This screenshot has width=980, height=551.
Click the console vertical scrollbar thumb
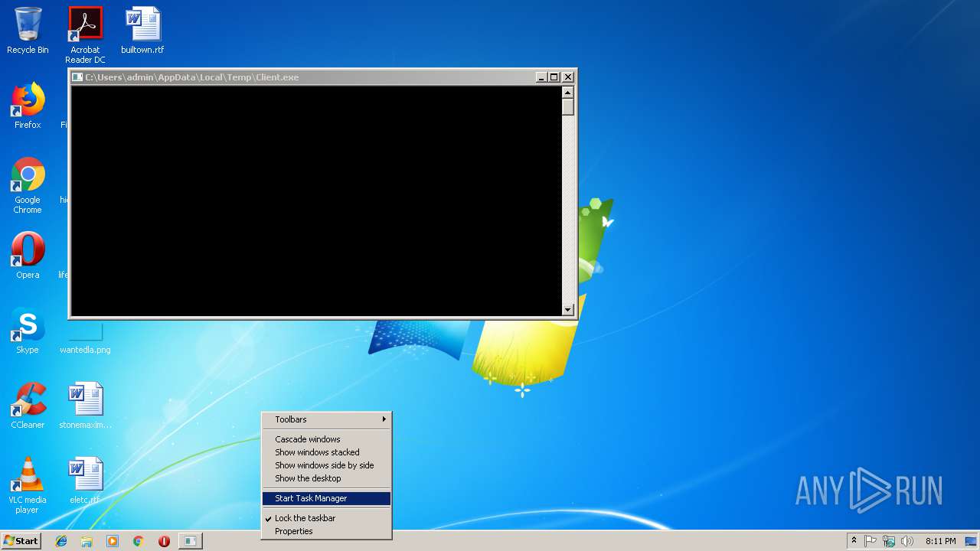click(568, 106)
